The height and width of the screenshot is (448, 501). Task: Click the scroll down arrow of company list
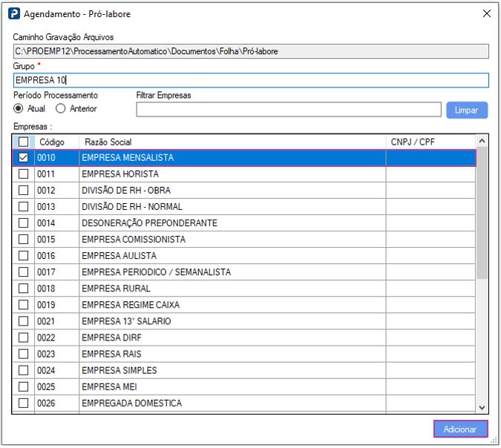point(482,408)
